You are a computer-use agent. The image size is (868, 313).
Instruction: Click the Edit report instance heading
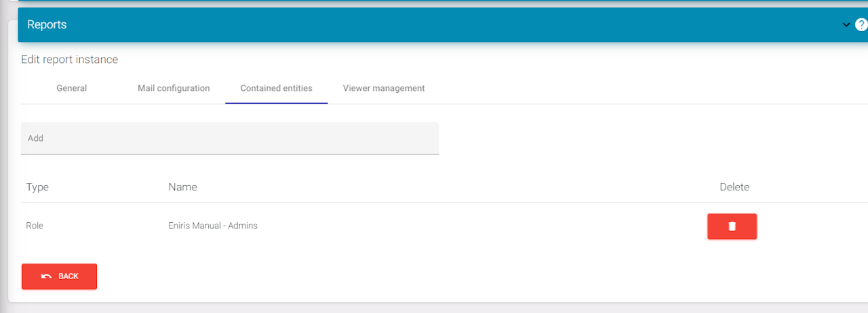tap(69, 60)
